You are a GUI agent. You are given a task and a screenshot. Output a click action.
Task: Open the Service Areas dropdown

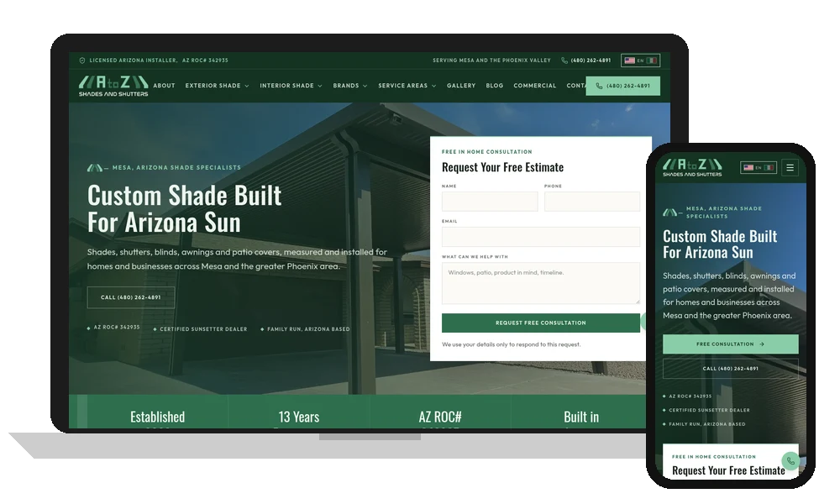pyautogui.click(x=407, y=86)
